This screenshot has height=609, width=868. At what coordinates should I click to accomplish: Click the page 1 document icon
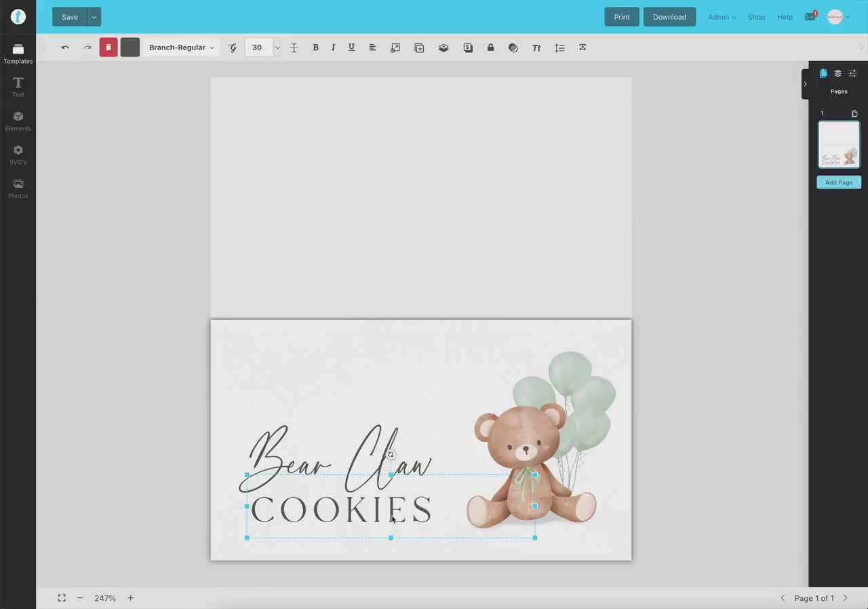(x=854, y=114)
